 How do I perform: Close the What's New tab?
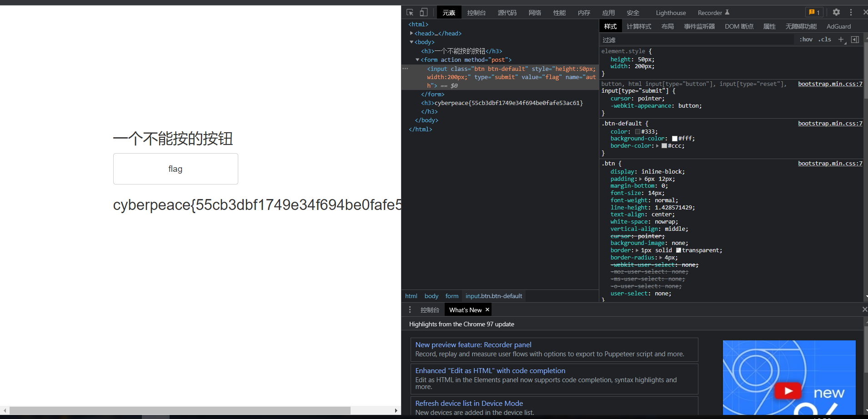[x=487, y=309]
